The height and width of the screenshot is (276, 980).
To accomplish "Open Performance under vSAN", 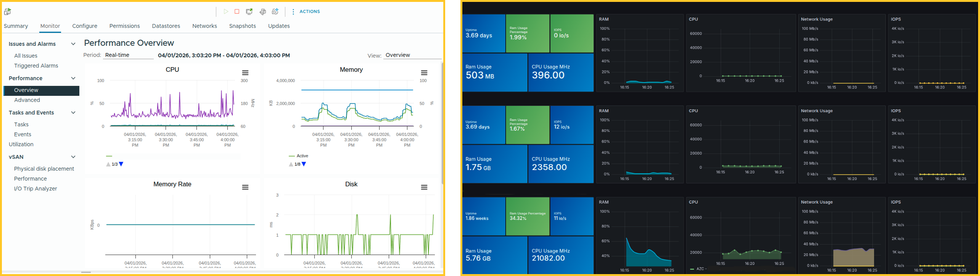I will click(31, 179).
